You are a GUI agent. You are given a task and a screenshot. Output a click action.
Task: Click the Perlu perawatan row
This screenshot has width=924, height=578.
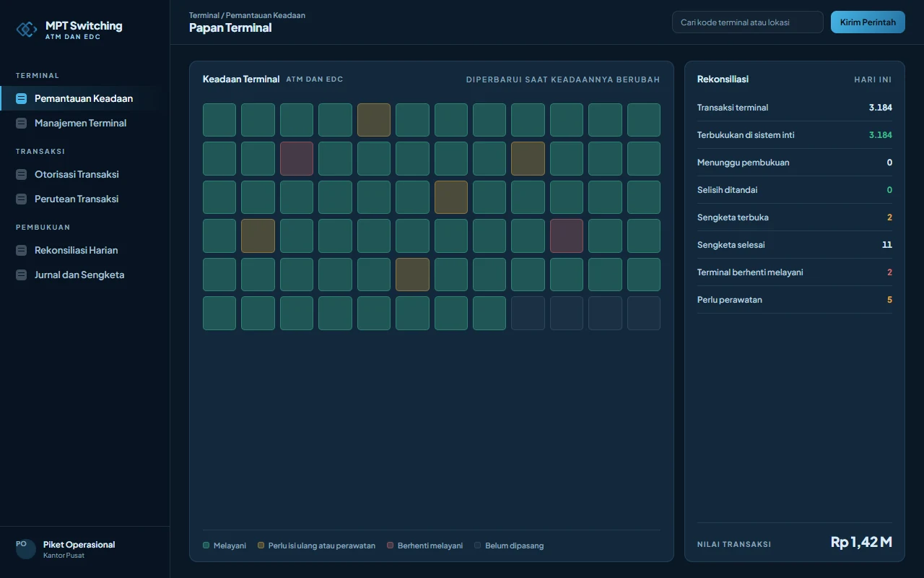click(795, 300)
